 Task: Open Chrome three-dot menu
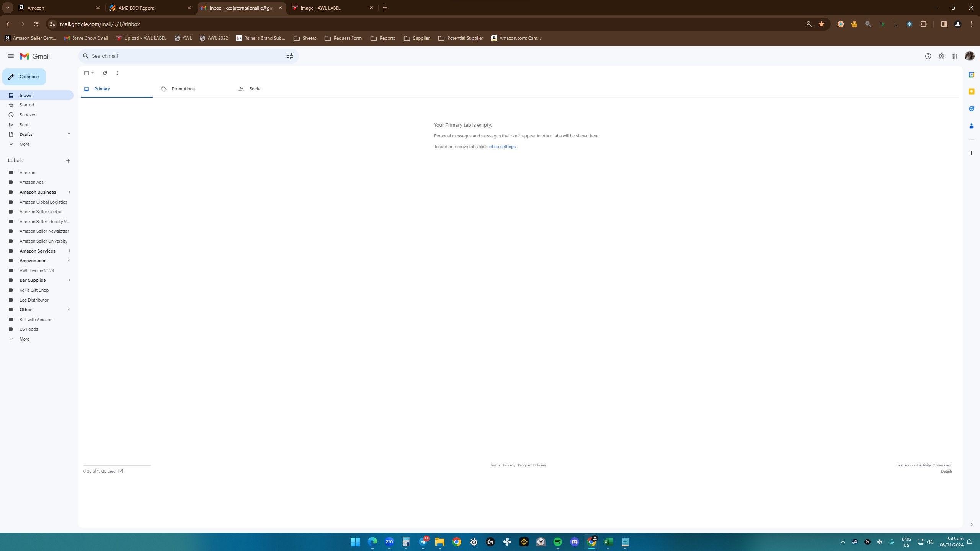(972, 24)
